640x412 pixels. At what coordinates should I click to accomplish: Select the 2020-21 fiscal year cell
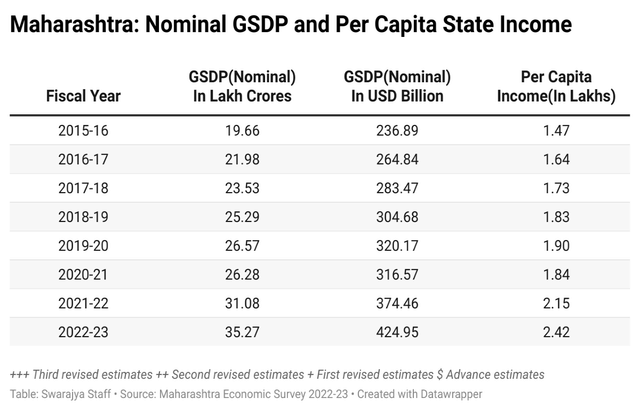click(83, 272)
